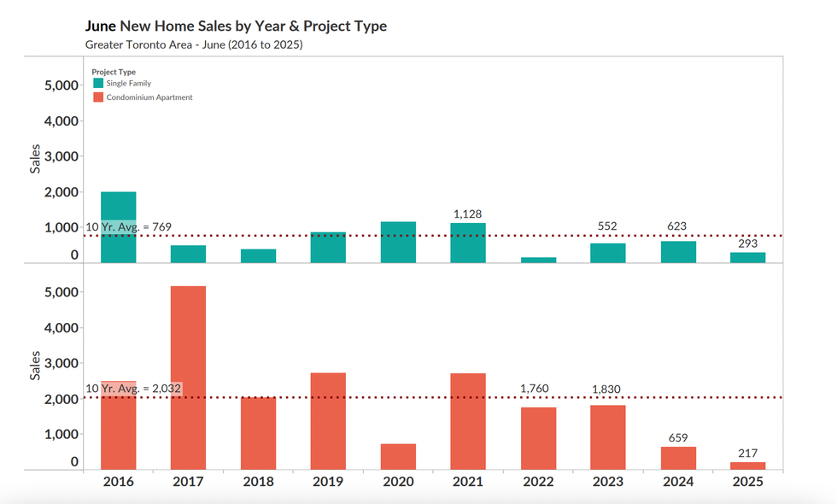
Task: Click the 1,128 data label above 2021
Action: pos(468,214)
